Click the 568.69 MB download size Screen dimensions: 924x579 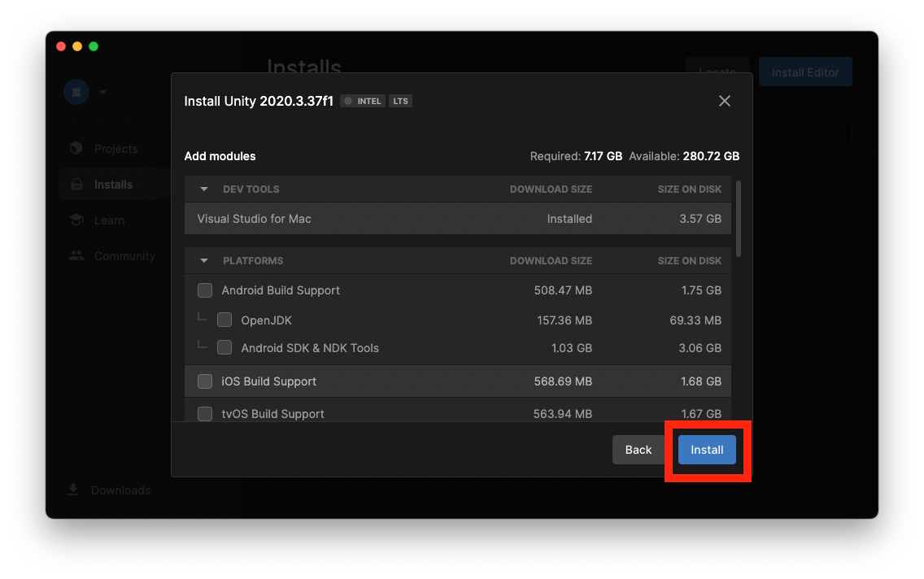coord(563,381)
